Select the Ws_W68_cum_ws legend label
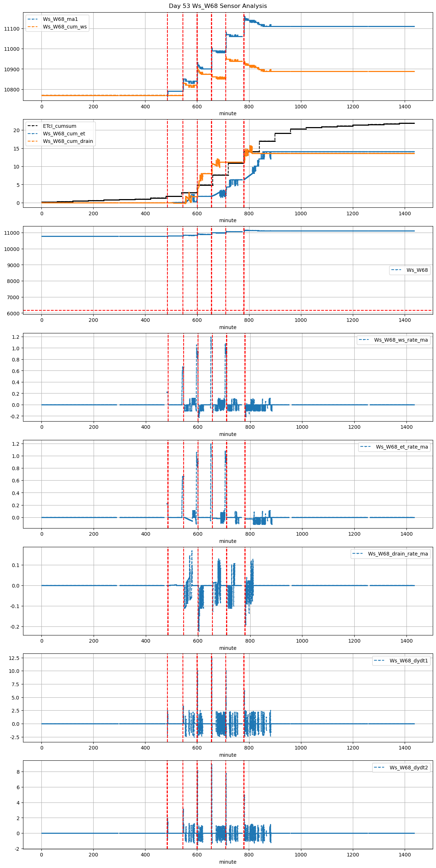 pyautogui.click(x=64, y=27)
